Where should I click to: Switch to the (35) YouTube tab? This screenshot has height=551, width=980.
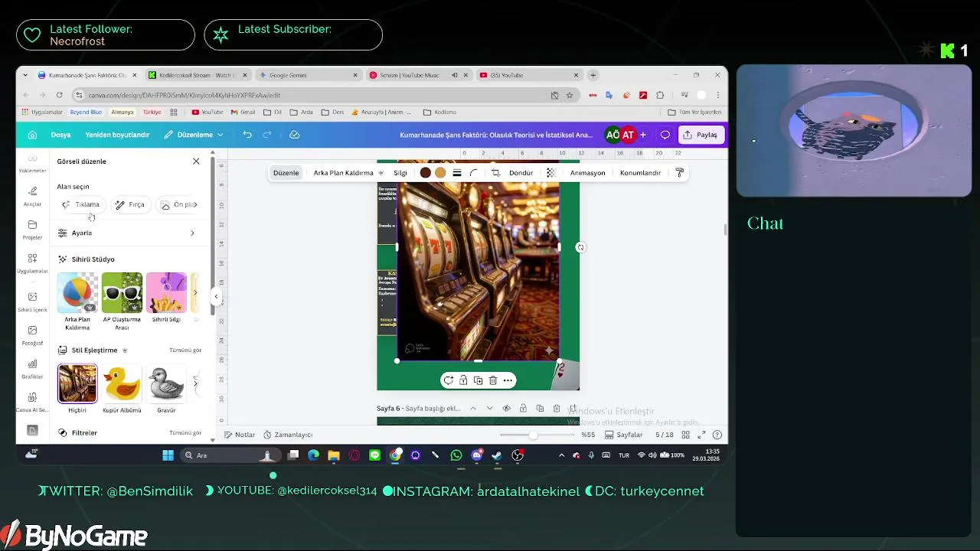tap(528, 75)
